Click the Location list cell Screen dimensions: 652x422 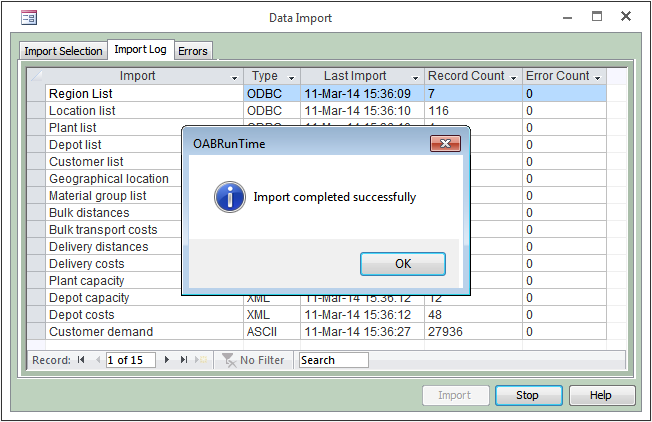144,111
